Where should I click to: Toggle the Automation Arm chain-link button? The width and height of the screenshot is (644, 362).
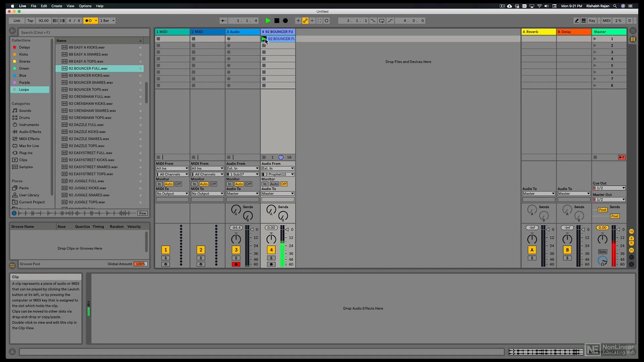tap(305, 21)
